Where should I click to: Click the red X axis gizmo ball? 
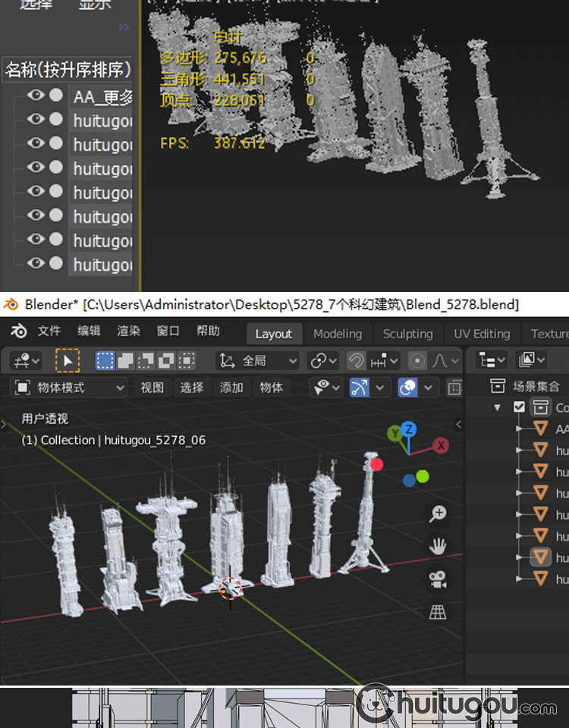point(441,446)
